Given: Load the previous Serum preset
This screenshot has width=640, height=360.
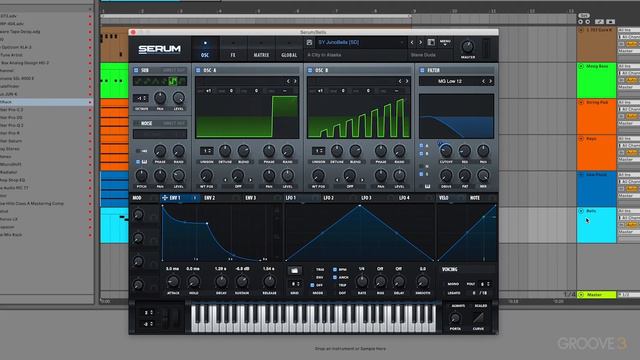Looking at the screenshot, I should pyautogui.click(x=412, y=42).
